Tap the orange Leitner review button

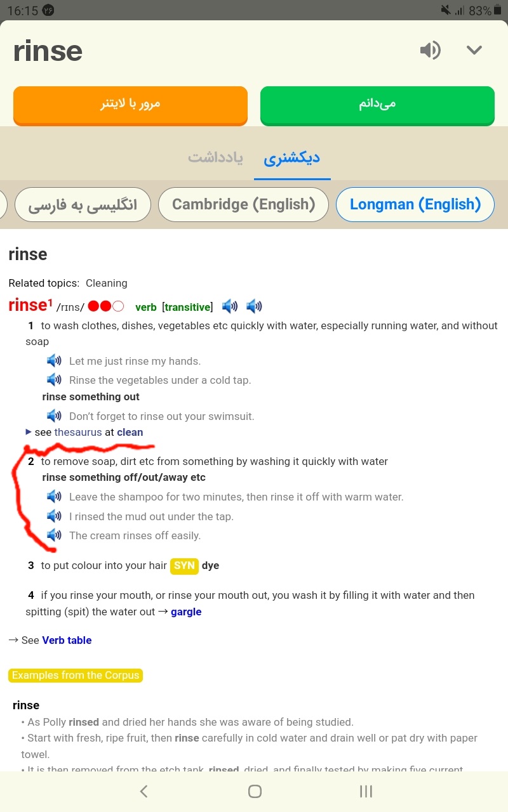click(130, 105)
